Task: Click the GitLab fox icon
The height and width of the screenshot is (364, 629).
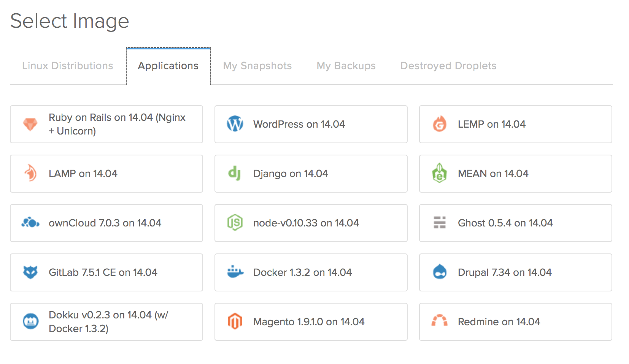Action: pyautogui.click(x=30, y=272)
